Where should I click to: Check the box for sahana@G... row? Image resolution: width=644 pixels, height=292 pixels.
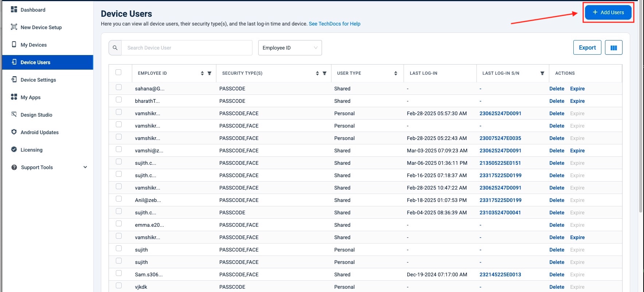coord(118,87)
